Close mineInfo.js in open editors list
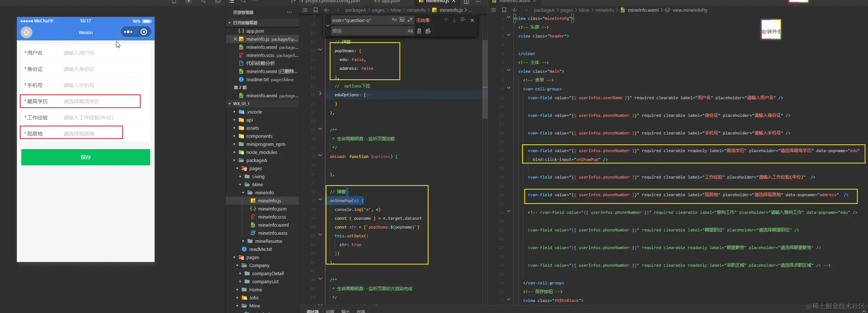The height and width of the screenshot is (313, 868). (x=235, y=39)
